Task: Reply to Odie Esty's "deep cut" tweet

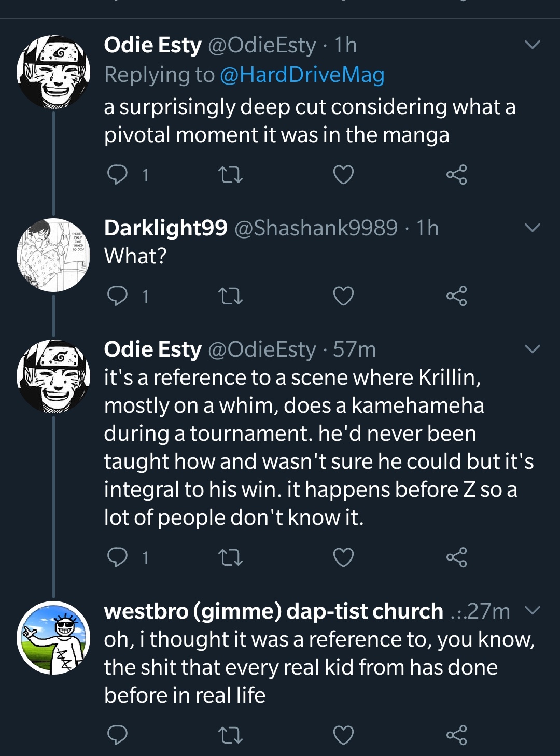Action: point(118,175)
